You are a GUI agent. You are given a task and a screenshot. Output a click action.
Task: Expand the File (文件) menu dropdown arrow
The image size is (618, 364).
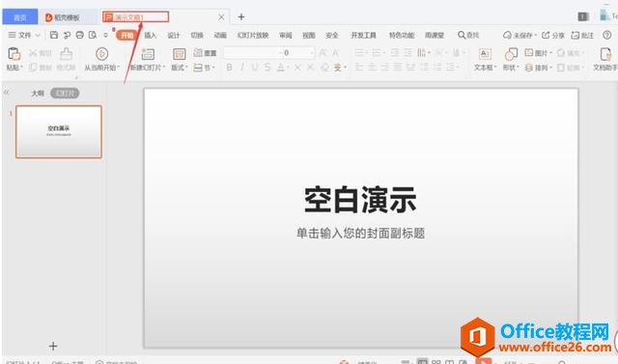point(38,35)
